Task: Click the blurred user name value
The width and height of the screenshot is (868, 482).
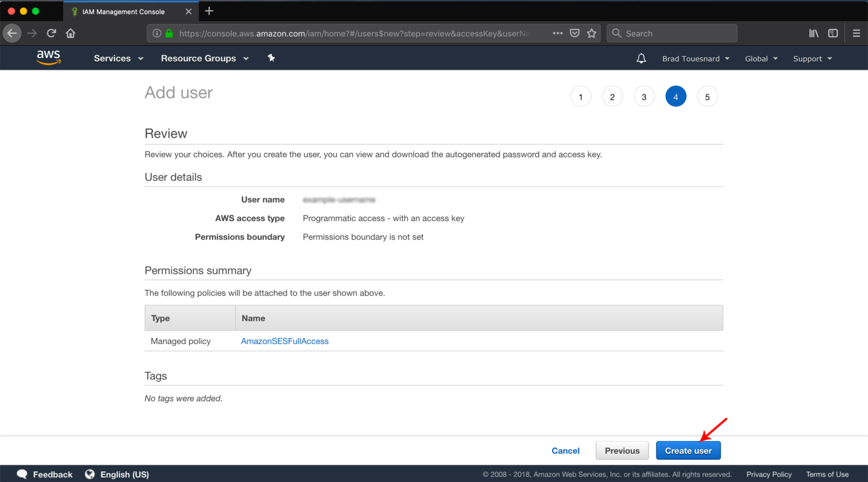Action: pyautogui.click(x=339, y=200)
